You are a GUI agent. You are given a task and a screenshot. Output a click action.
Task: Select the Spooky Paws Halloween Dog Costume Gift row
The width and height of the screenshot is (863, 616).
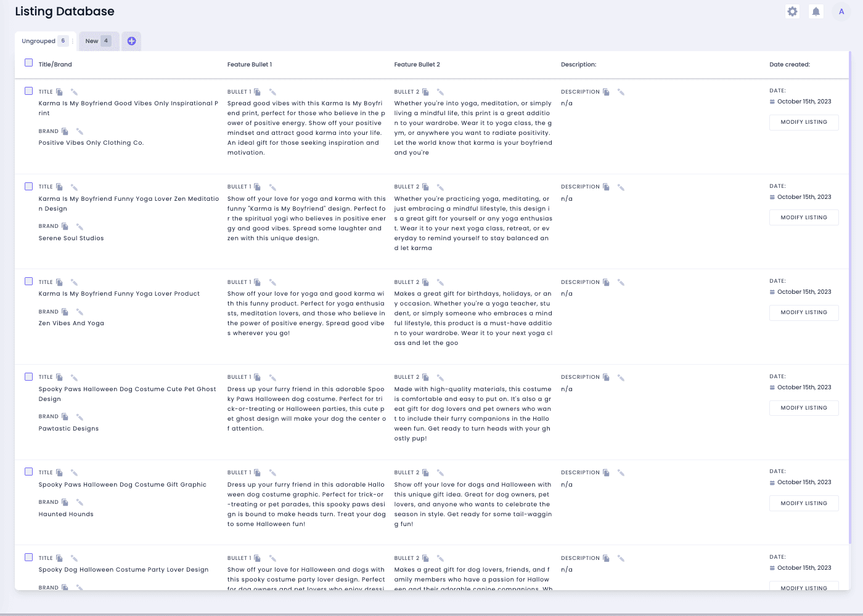tap(28, 471)
